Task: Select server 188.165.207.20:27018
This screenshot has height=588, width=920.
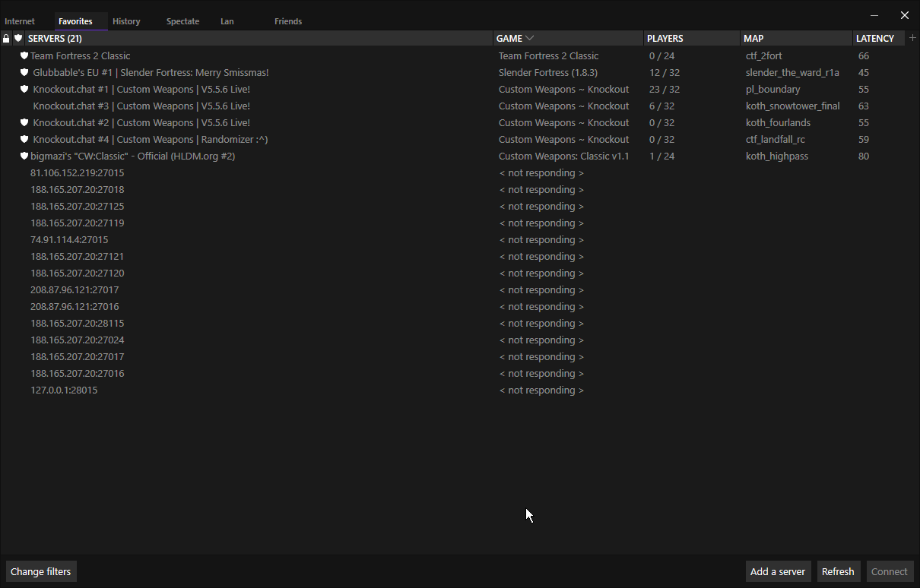Action: click(x=453, y=189)
